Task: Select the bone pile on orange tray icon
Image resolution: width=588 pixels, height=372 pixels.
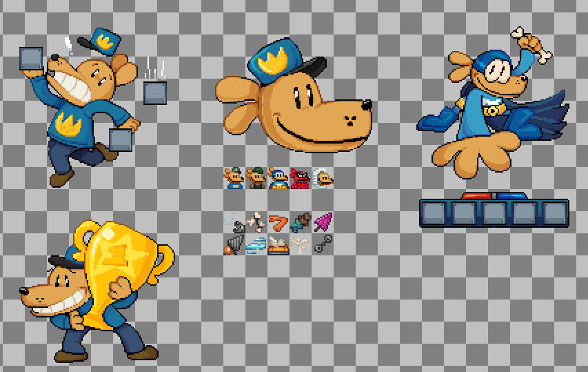Action: click(x=278, y=245)
